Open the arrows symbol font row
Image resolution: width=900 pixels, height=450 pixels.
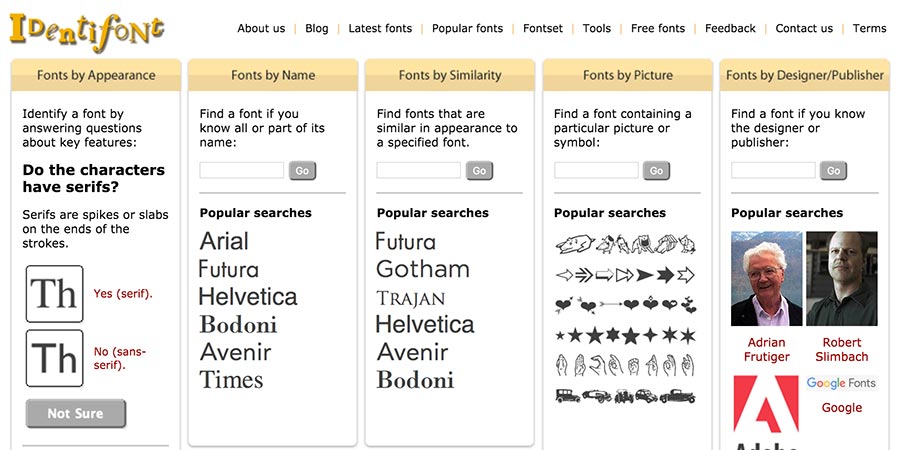tap(625, 275)
